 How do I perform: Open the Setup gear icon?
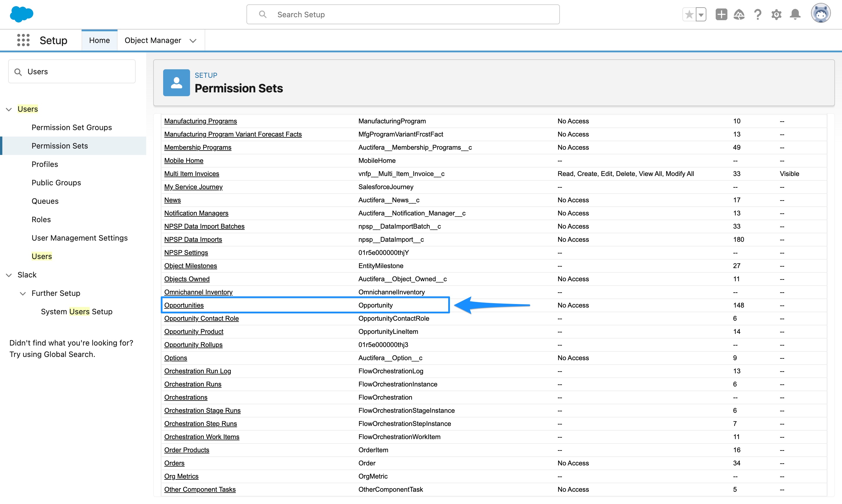[777, 14]
